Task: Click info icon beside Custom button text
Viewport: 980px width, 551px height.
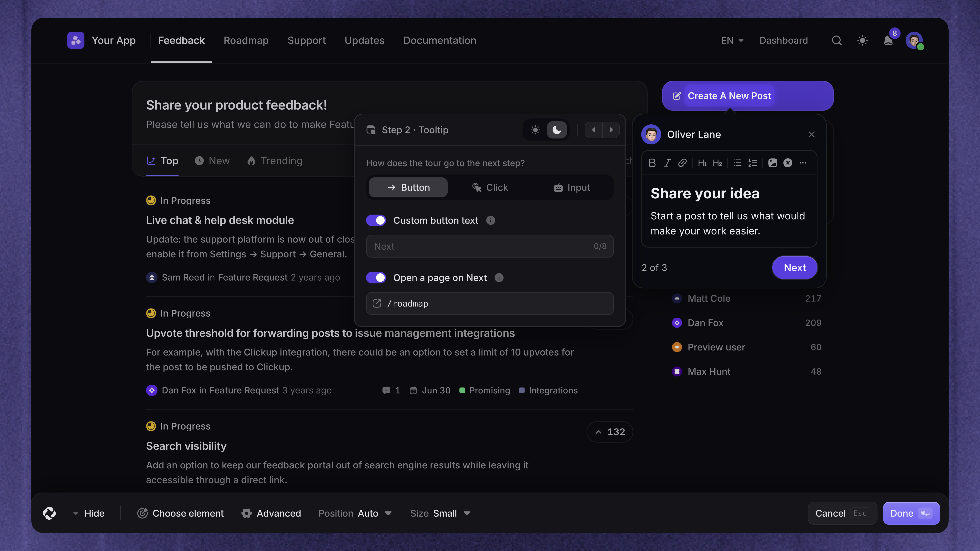Action: 491,221
